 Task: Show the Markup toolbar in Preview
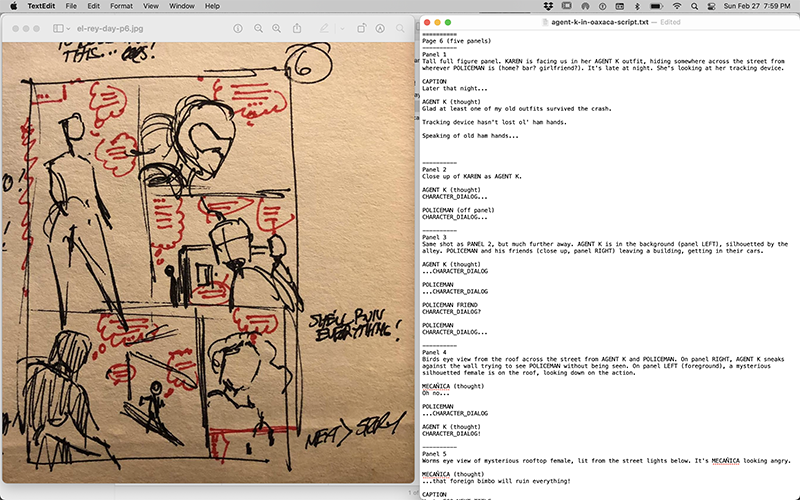point(380,29)
